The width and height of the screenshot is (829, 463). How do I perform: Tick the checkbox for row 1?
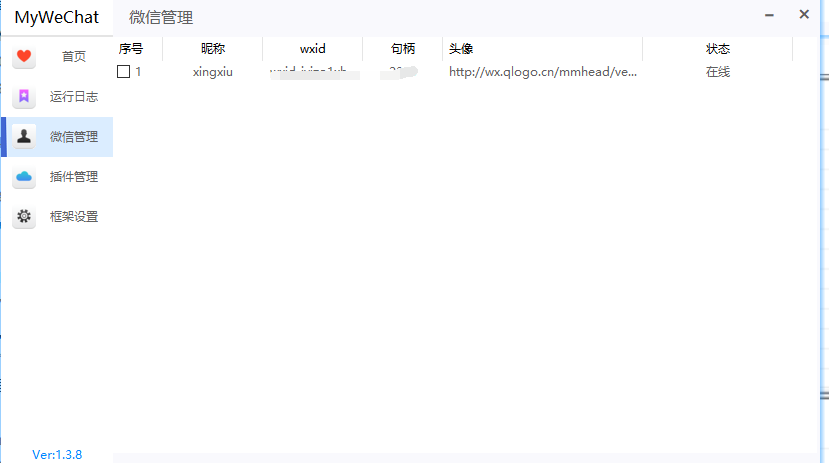(123, 71)
